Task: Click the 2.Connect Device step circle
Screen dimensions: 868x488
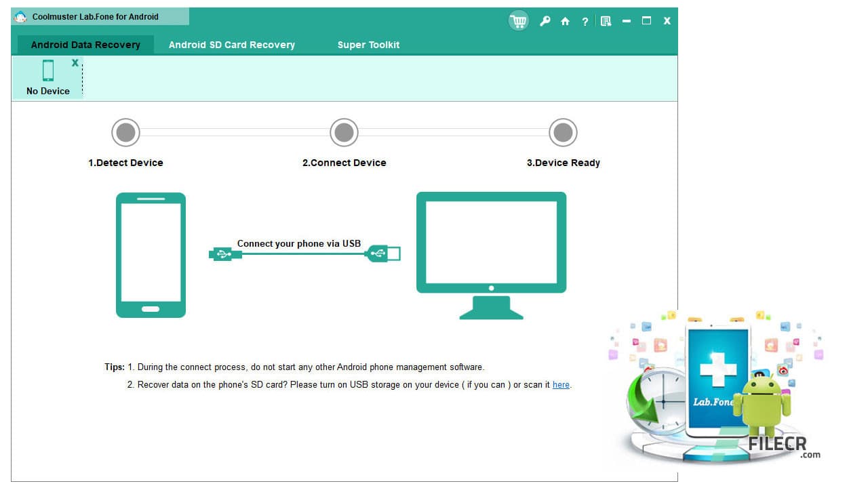Action: pos(344,132)
